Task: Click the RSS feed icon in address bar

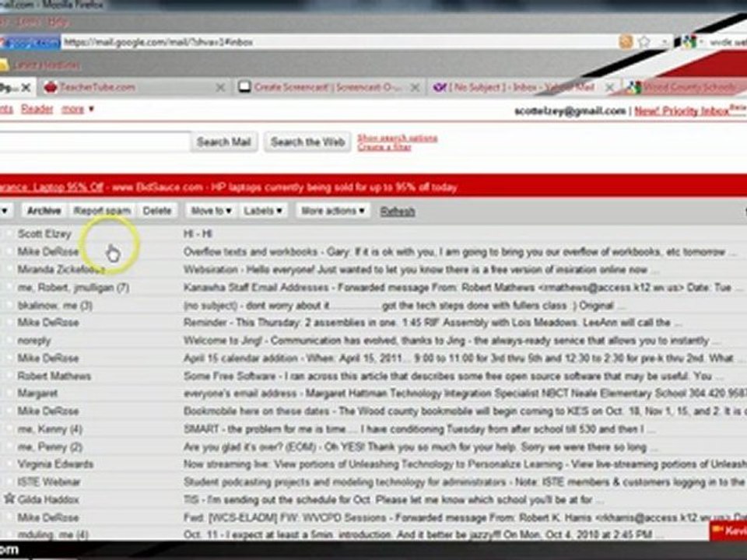Action: pos(626,42)
